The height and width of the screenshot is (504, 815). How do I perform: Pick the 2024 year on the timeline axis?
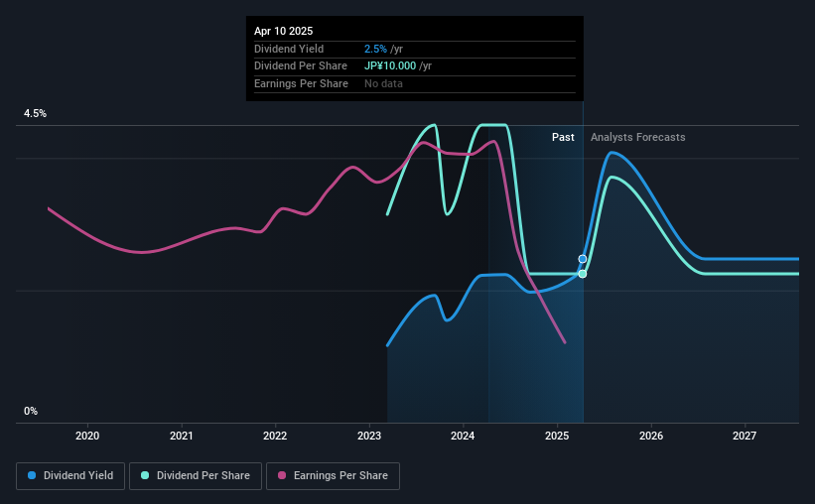(464, 436)
